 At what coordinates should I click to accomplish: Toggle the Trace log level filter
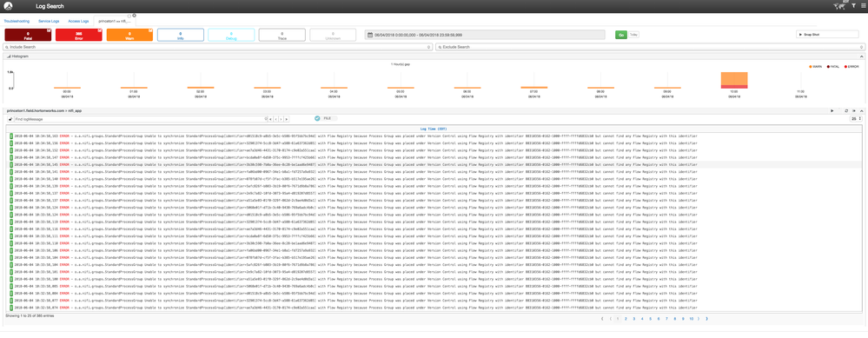[x=282, y=35]
